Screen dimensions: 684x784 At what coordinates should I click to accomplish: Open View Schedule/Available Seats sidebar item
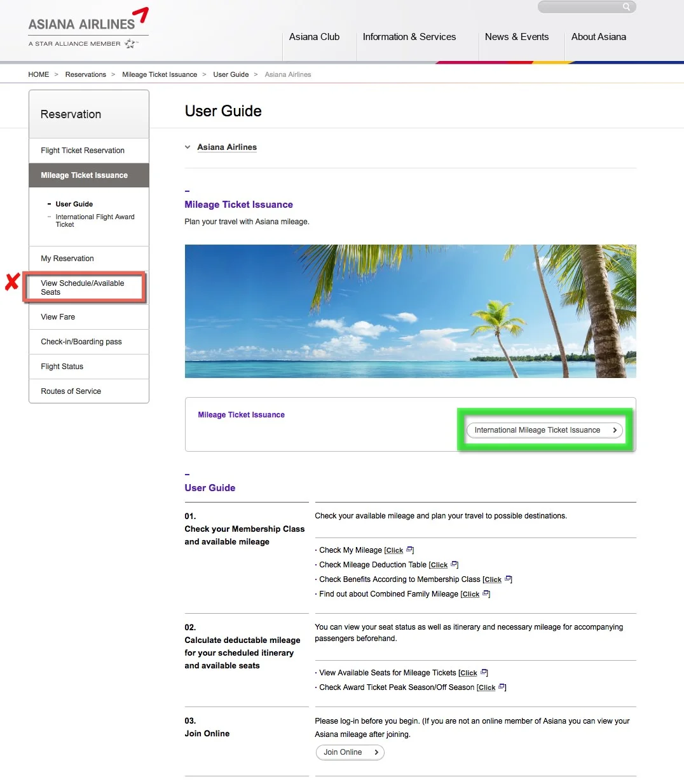pyautogui.click(x=89, y=288)
